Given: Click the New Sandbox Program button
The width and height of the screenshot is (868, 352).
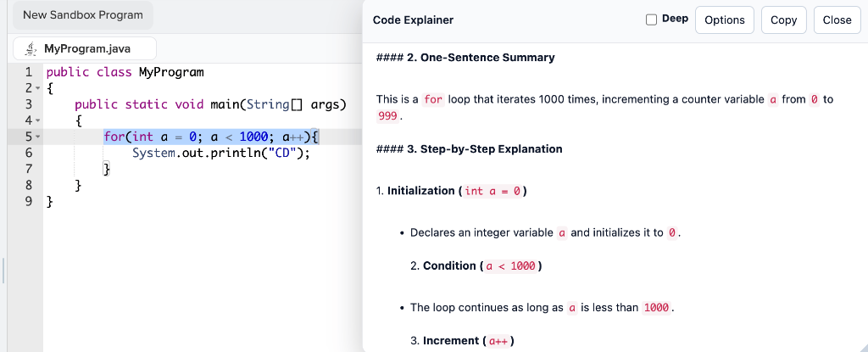Looking at the screenshot, I should (82, 15).
